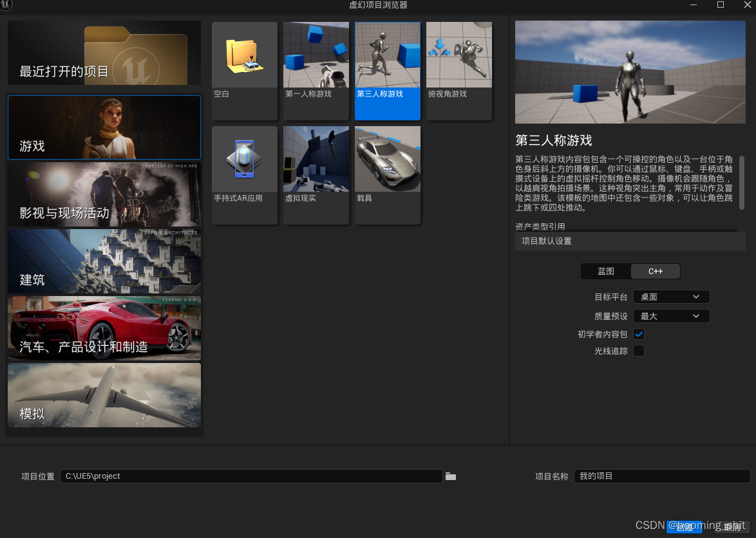Choose the 第三人称游戏 third person template
The image size is (756, 538).
pos(387,71)
